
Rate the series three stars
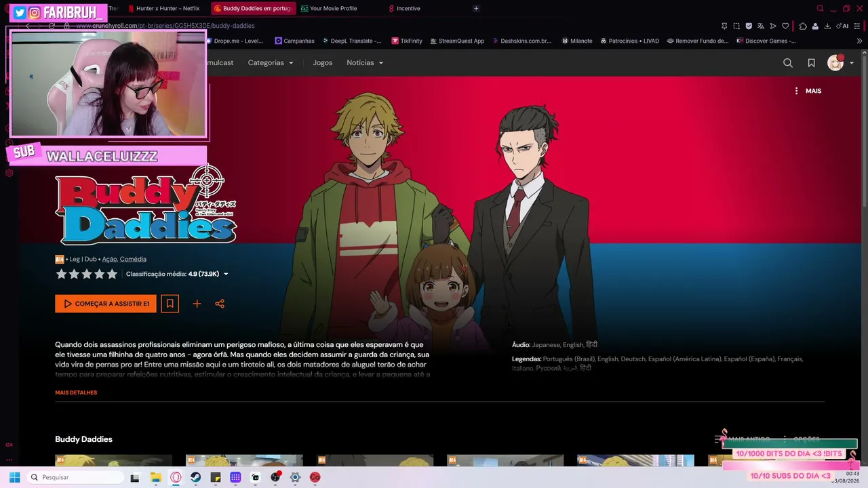(87, 274)
